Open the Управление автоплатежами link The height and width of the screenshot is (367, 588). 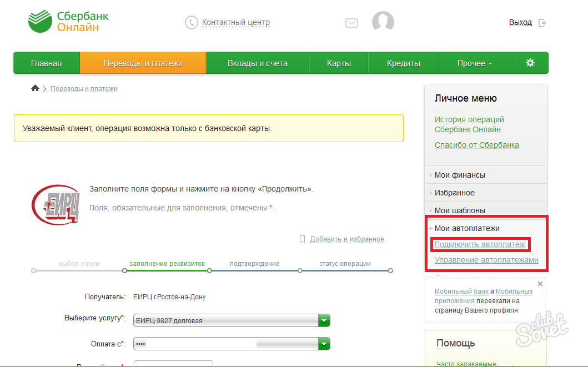[x=486, y=260]
